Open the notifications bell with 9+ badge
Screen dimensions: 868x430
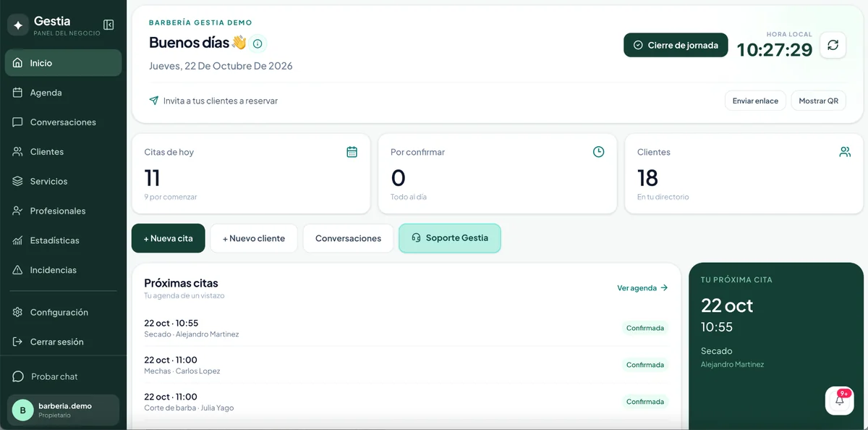click(x=840, y=400)
